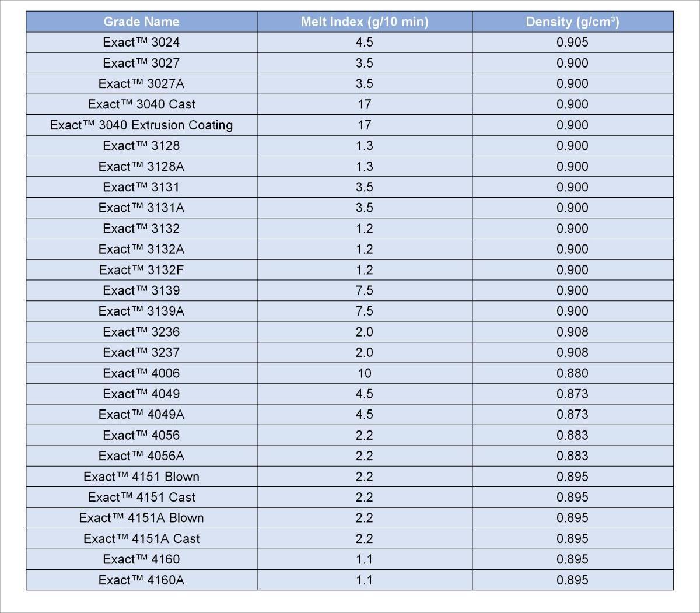Click the Density column header

click(573, 22)
